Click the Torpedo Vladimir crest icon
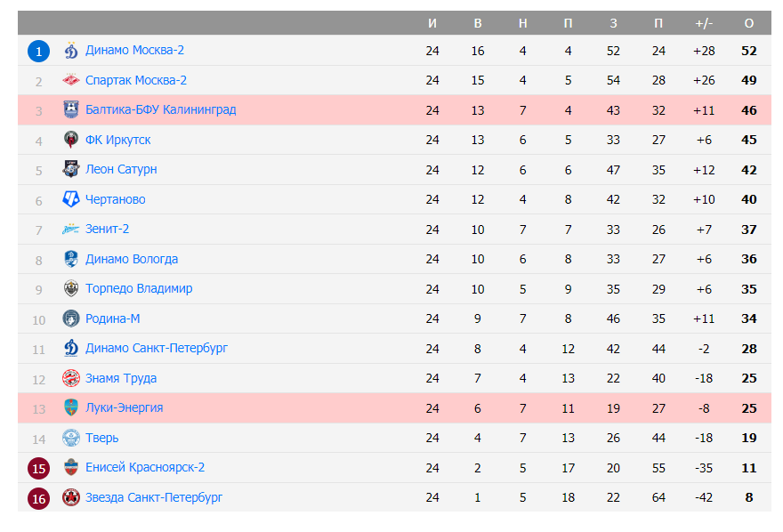Image resolution: width=783 pixels, height=532 pixels. click(71, 288)
